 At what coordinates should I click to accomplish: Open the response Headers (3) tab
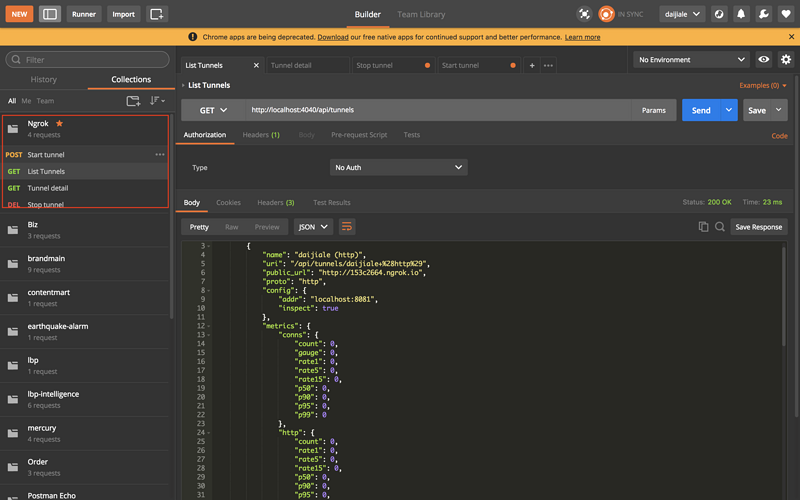[x=276, y=203]
